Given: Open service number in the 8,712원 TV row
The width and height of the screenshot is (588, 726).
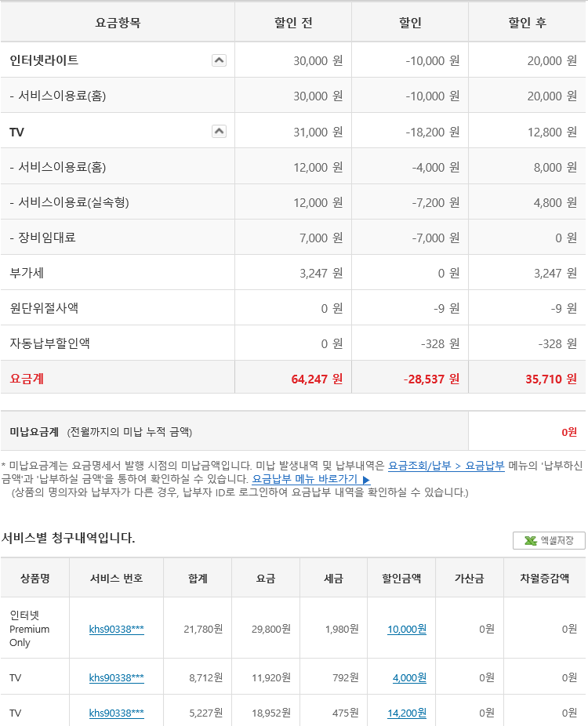Looking at the screenshot, I should [116, 677].
